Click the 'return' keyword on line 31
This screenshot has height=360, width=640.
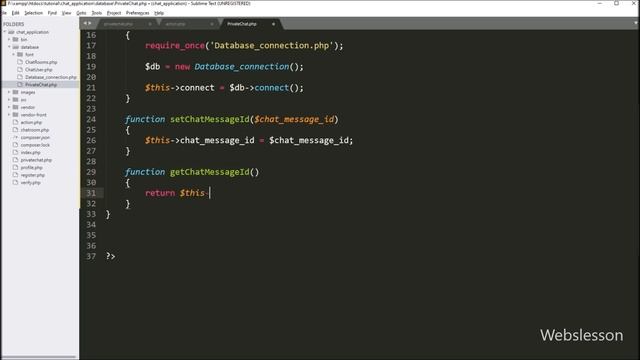click(160, 193)
